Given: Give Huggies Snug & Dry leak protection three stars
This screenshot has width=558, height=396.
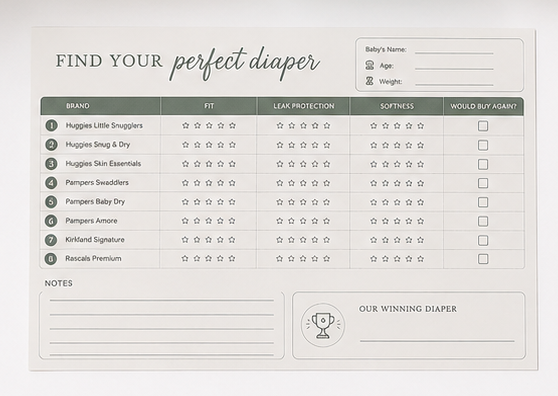Looking at the screenshot, I should [x=303, y=145].
